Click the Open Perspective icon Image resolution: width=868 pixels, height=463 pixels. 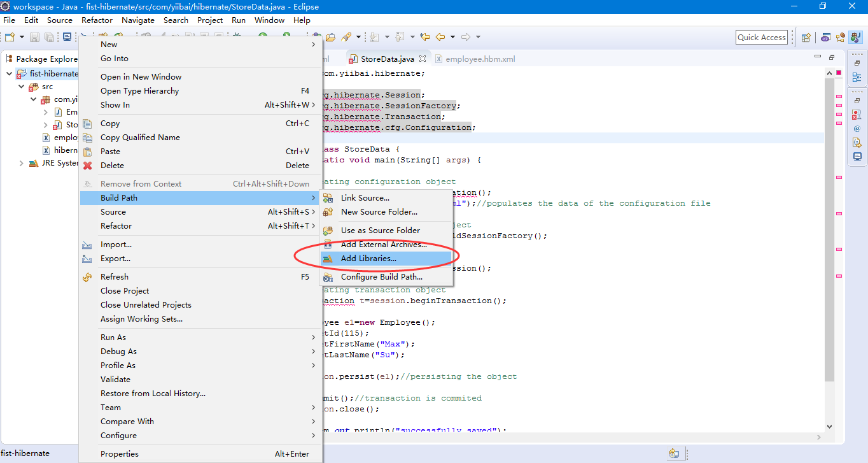806,38
